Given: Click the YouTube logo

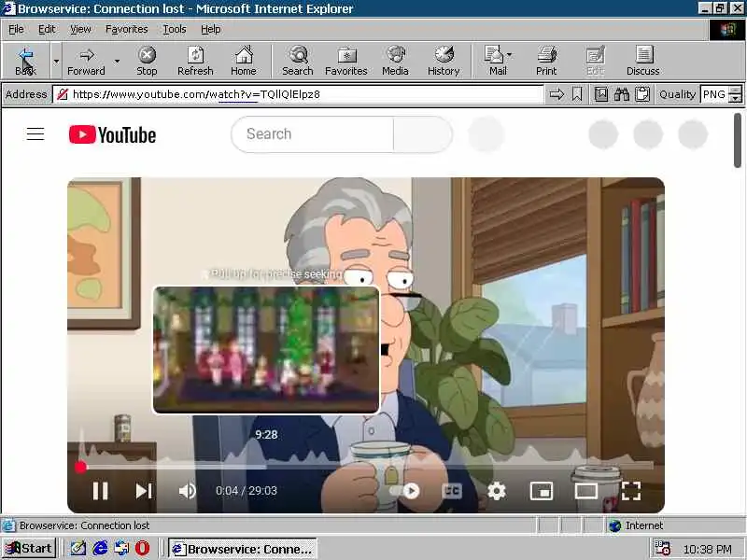Looking at the screenshot, I should coord(112,134).
